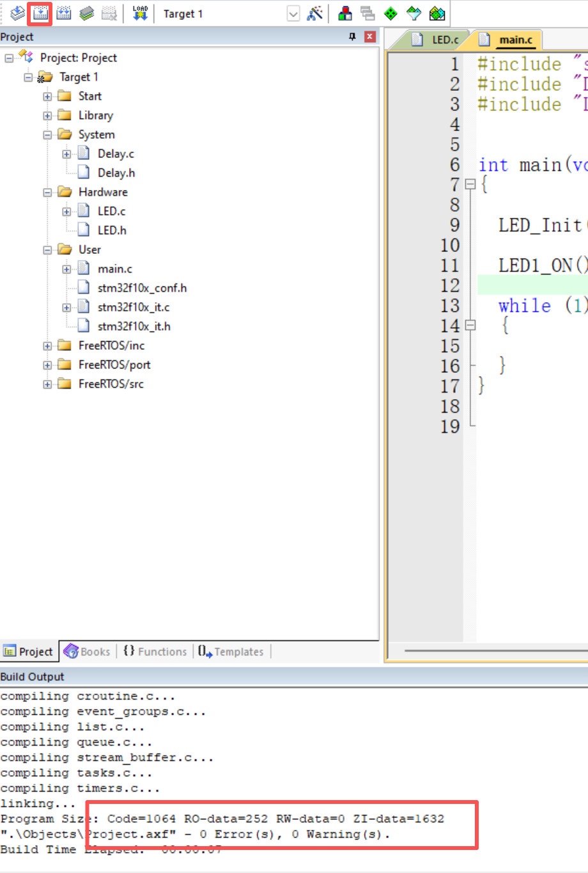Open Manage Project Items icon
The image size is (588, 873).
345,13
